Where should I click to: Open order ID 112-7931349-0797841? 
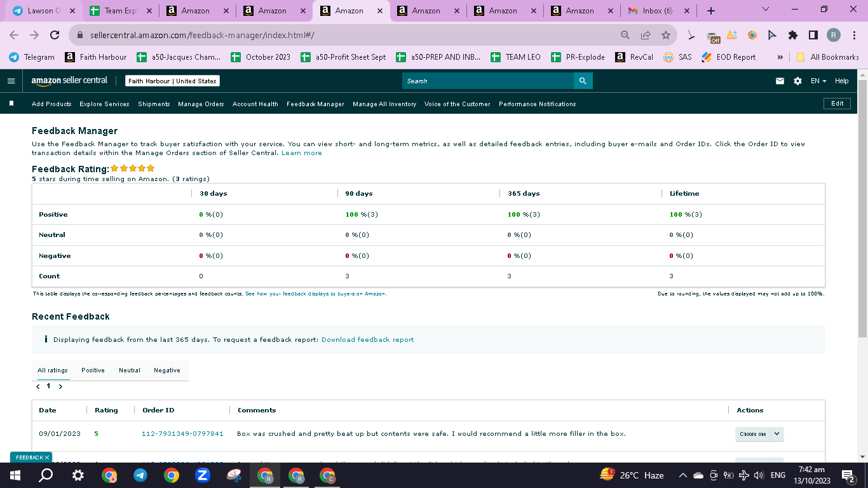click(x=182, y=433)
